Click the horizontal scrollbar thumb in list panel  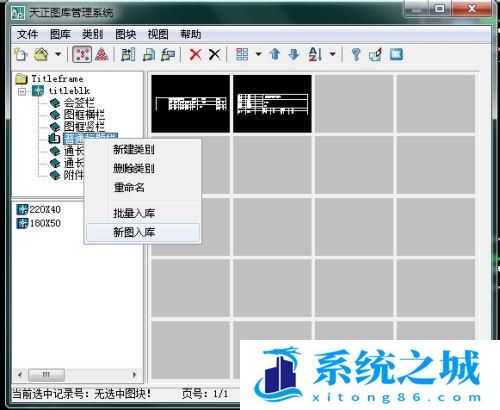pos(46,375)
